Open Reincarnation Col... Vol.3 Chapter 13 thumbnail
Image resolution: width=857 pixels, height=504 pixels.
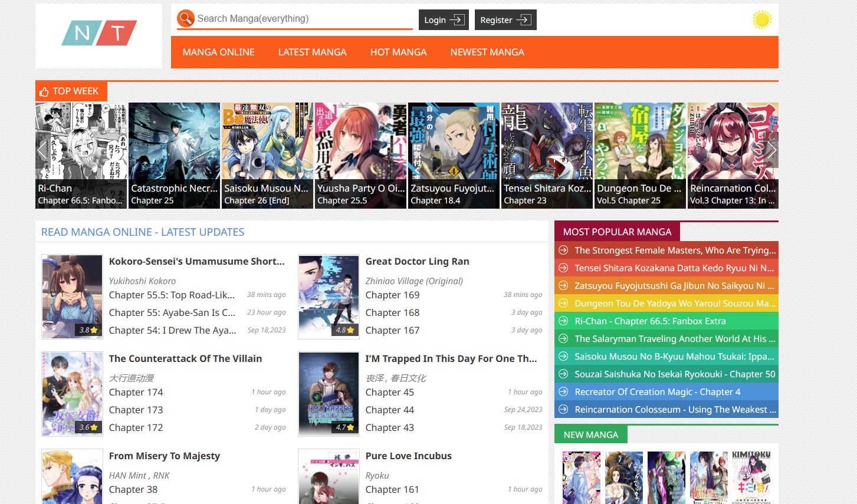point(733,156)
